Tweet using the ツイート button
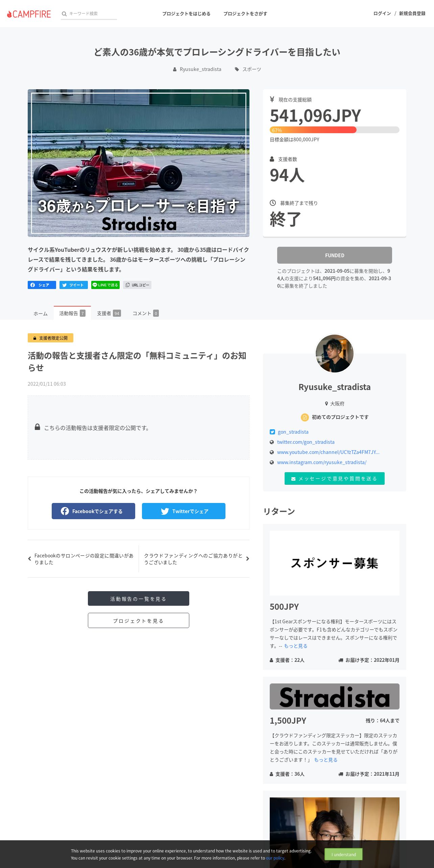The image size is (434, 868). (74, 285)
